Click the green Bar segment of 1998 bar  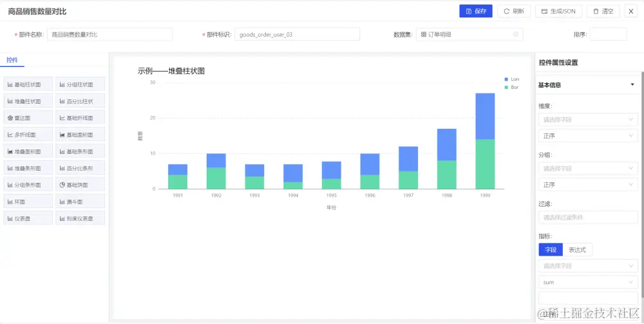pyautogui.click(x=446, y=175)
